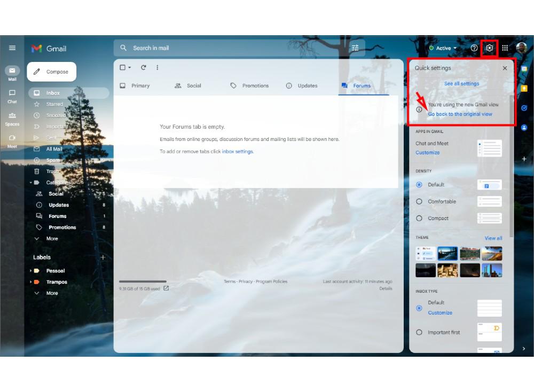Select Default density

pos(419,185)
